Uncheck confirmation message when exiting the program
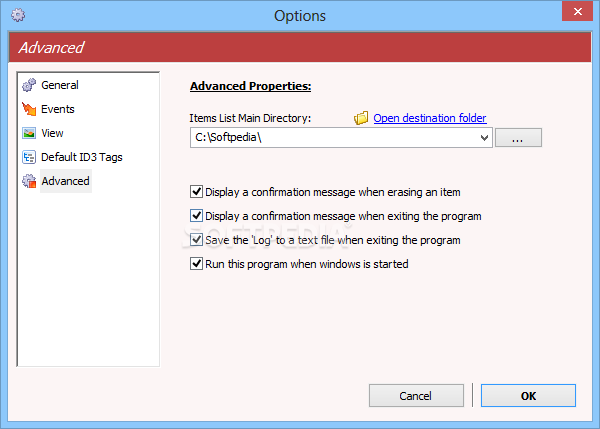The width and height of the screenshot is (600, 429). point(196,215)
